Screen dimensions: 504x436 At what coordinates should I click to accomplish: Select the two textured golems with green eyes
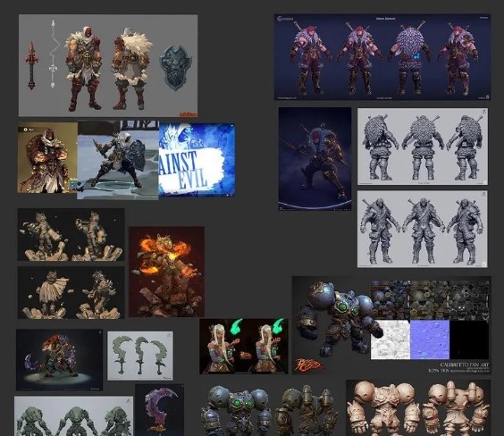tap(269, 409)
